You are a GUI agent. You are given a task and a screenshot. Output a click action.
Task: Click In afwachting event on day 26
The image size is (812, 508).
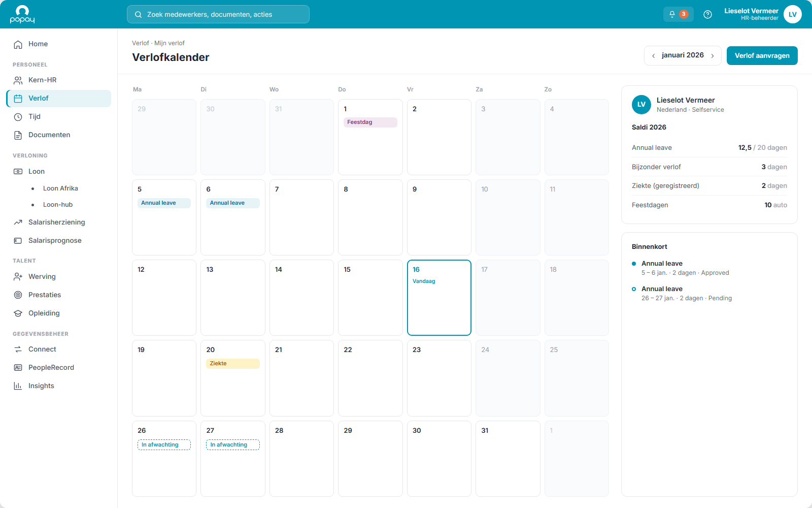[164, 445]
